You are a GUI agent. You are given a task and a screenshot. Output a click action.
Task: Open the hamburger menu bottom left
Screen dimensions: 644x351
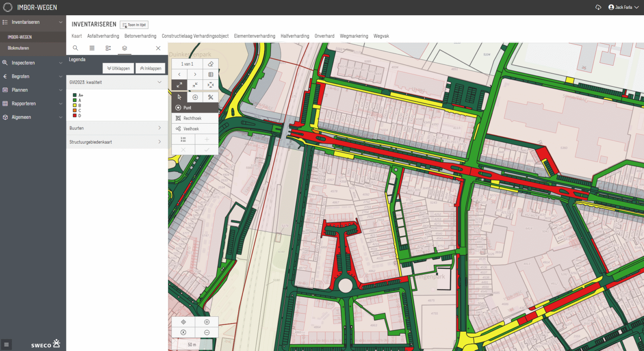pos(6,345)
